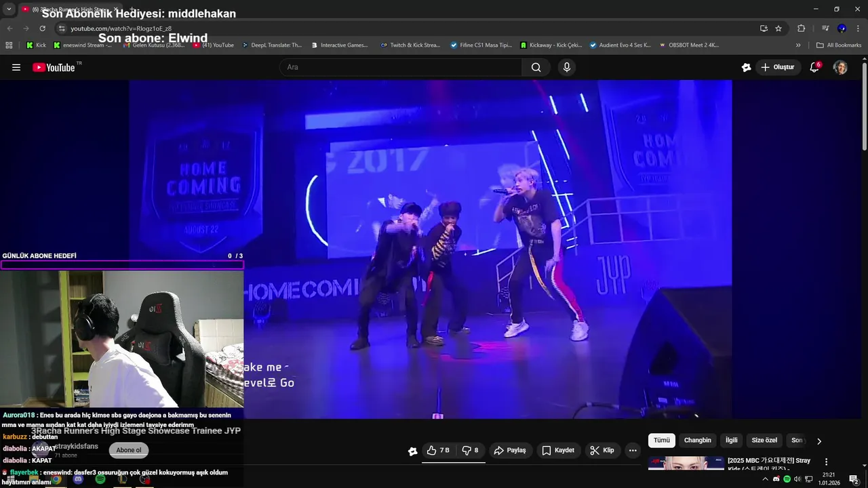The height and width of the screenshot is (488, 868).
Task: Click the YouTube search Ara field
Action: tap(401, 67)
